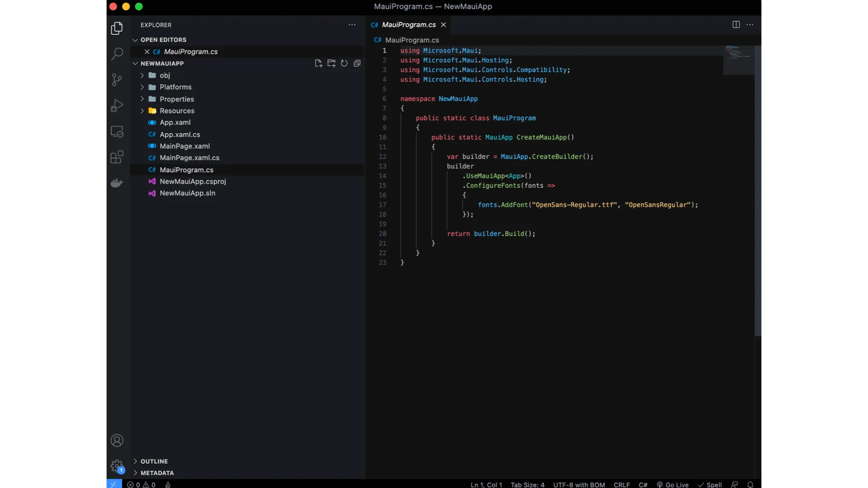Screen dimensions: 868x488
Task: Refresh the Explorer file tree
Action: [x=344, y=63]
